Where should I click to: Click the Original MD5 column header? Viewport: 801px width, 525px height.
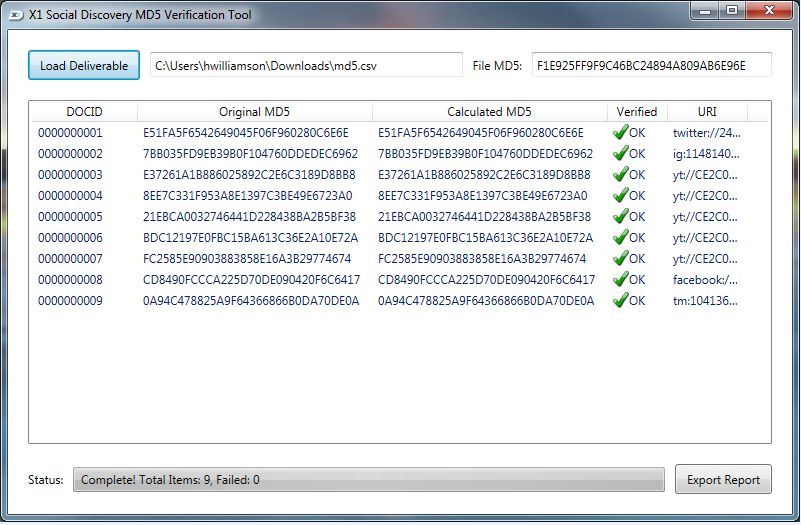point(254,112)
